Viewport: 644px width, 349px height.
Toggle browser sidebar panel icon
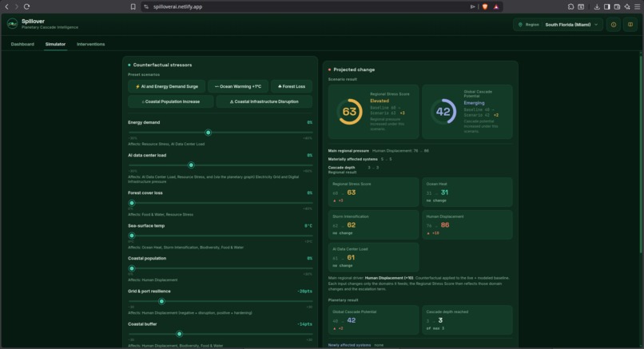pyautogui.click(x=606, y=6)
